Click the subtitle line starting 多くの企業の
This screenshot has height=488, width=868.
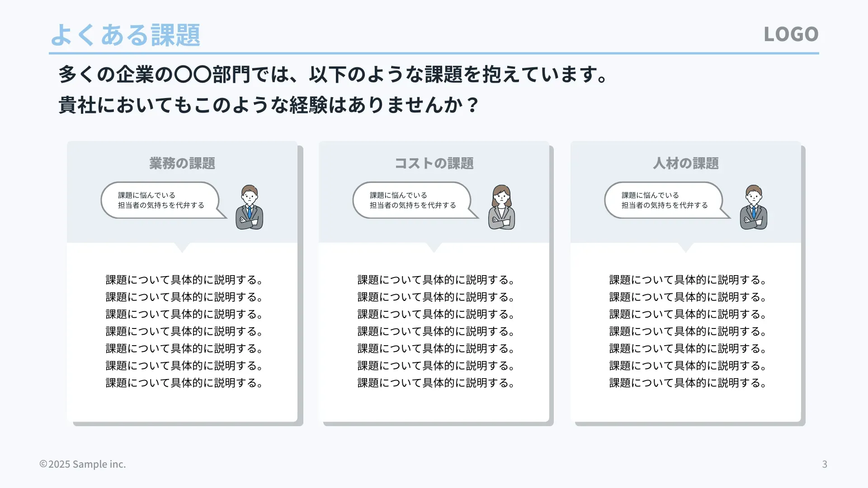334,74
